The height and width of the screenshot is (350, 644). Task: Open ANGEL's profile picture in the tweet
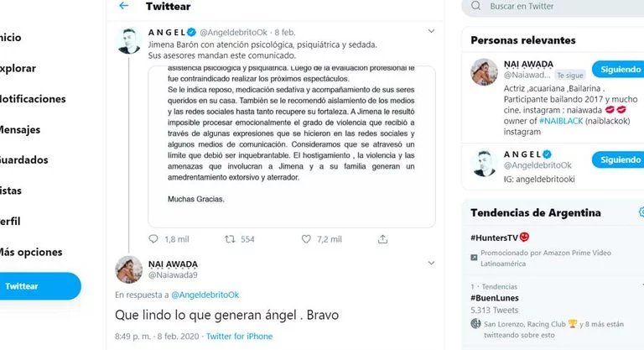coord(129,41)
